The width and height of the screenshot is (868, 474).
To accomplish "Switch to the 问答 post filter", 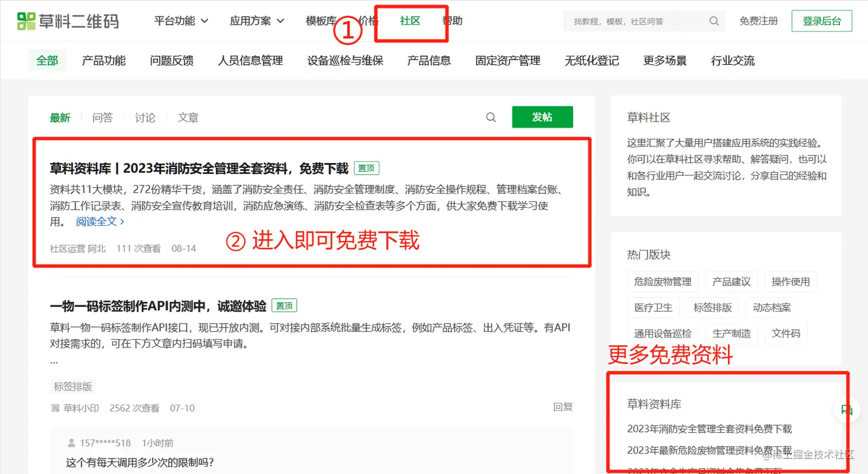I will pos(102,118).
